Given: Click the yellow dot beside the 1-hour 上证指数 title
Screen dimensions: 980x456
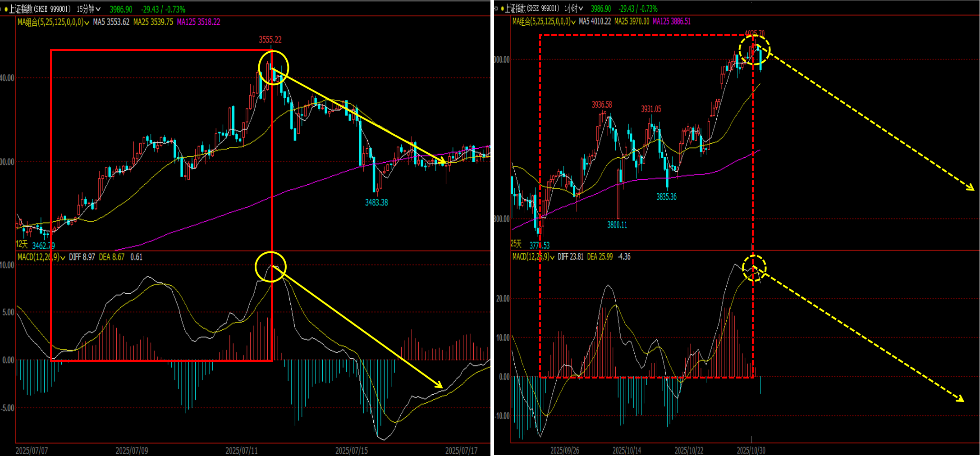Looking at the screenshot, I should pyautogui.click(x=502, y=9).
